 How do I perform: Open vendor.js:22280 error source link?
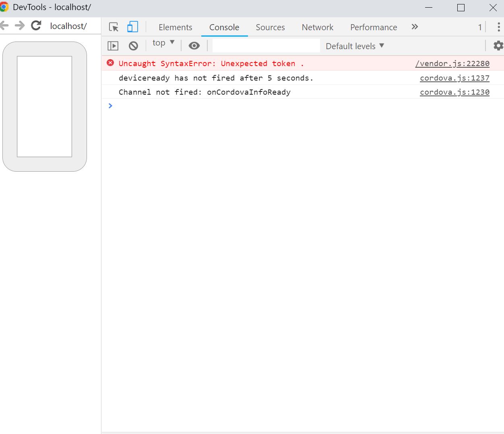[452, 63]
